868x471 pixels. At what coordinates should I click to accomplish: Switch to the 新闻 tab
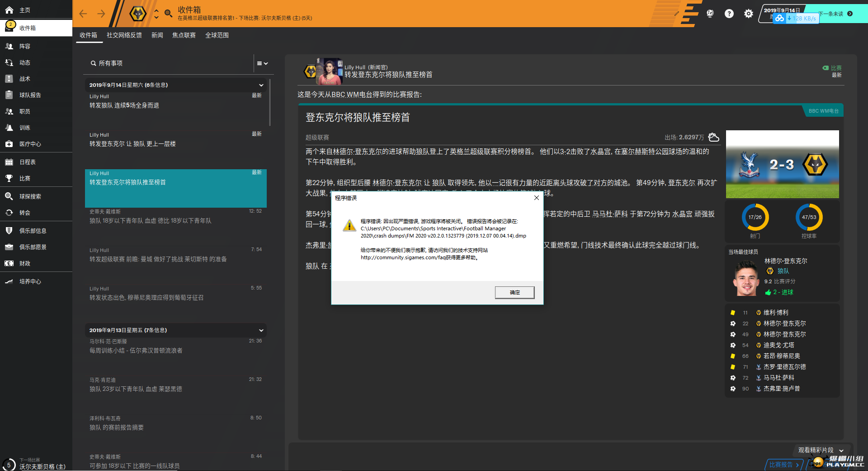pos(157,35)
